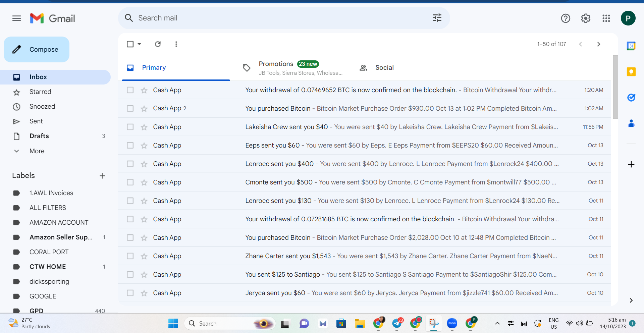Open the $2,028.00 Bitcoin purchase email
This screenshot has height=333, width=644.
[364, 237]
